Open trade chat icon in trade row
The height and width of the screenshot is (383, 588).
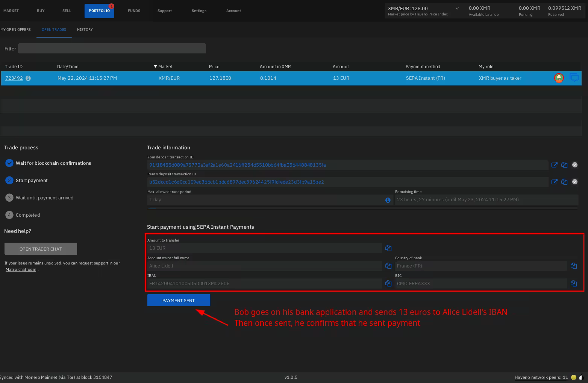(x=574, y=78)
